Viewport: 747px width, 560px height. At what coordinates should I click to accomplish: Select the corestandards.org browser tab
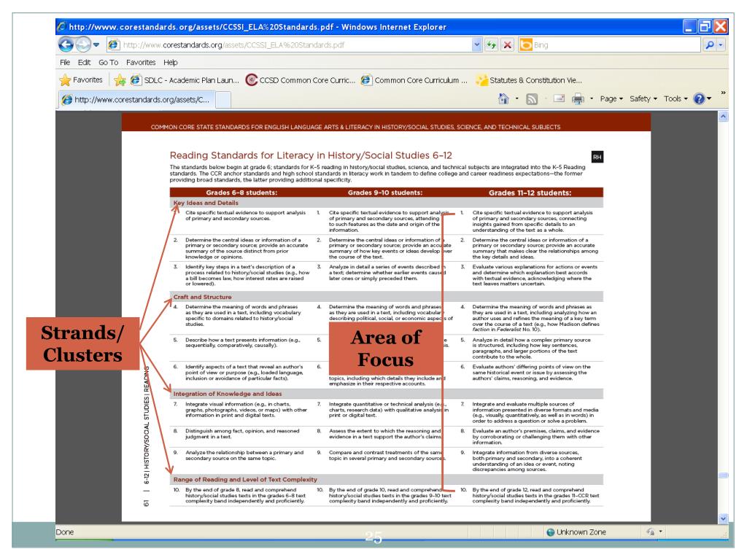coord(136,99)
